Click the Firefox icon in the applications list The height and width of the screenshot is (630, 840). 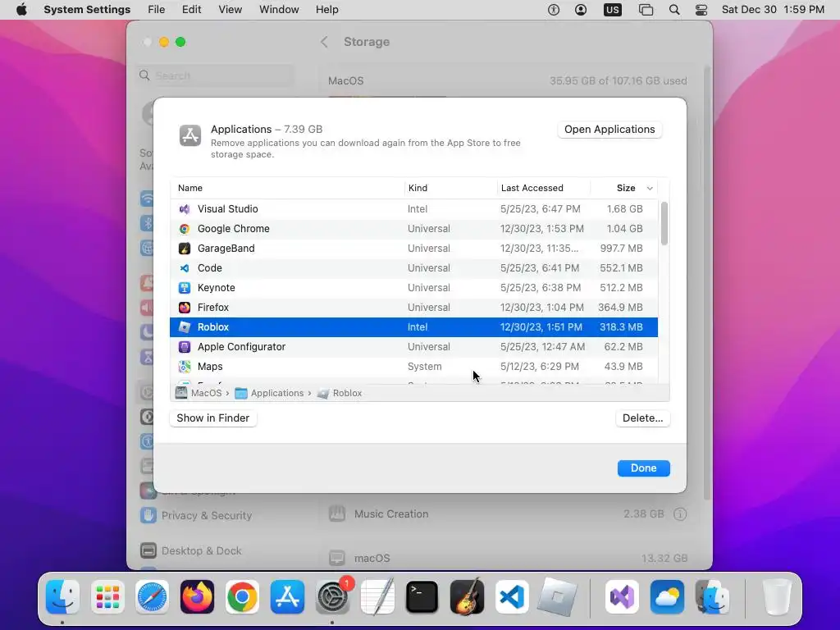pyautogui.click(x=185, y=308)
